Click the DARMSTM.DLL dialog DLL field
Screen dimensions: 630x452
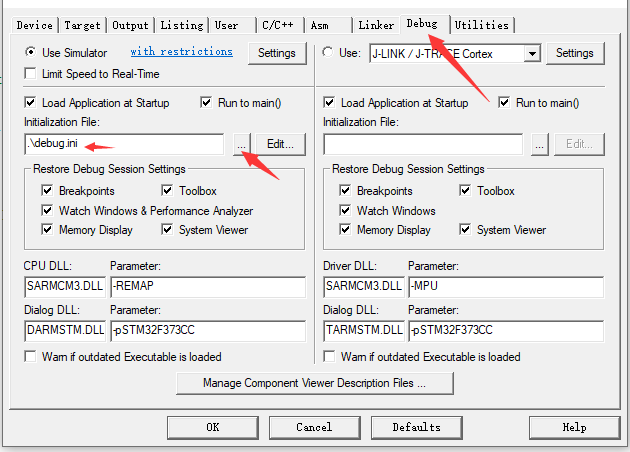tap(65, 331)
